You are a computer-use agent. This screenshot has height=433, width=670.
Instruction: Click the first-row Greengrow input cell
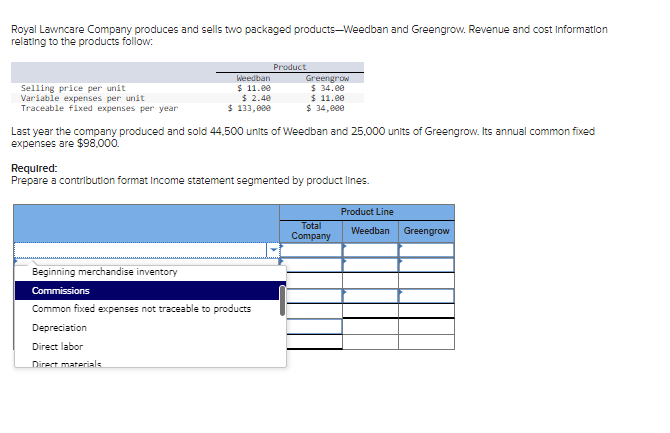426,250
